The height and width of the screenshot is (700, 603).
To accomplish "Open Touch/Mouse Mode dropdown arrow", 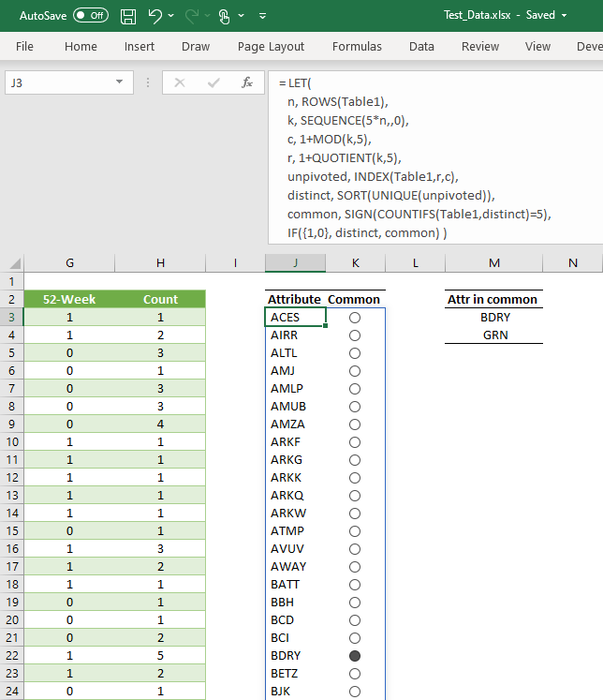I will pos(242,16).
